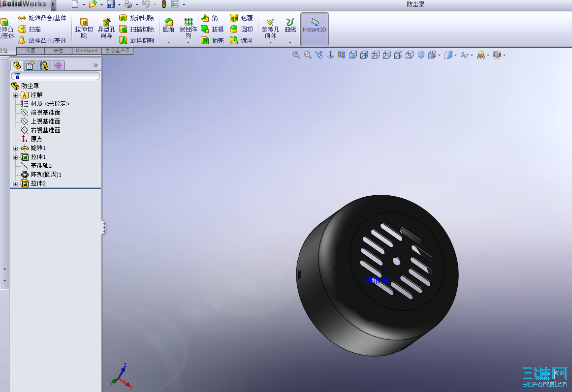Screen dimensions: 572x392
Task: Select the 阵列(圆周)1 pattern feature
Action: [x=41, y=174]
